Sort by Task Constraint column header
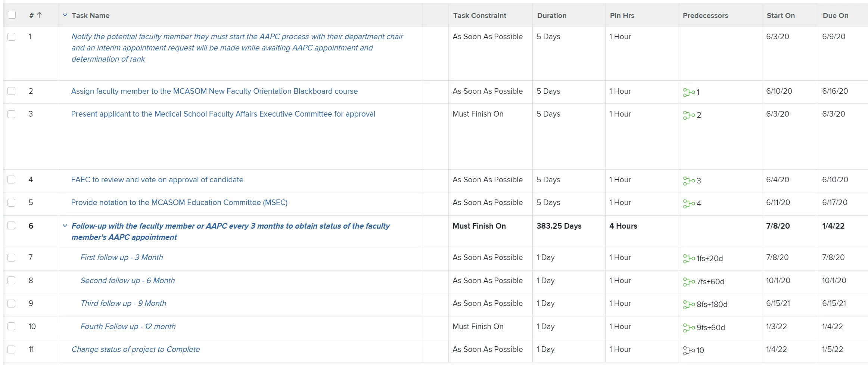Viewport: 868px width, 365px height. [480, 15]
